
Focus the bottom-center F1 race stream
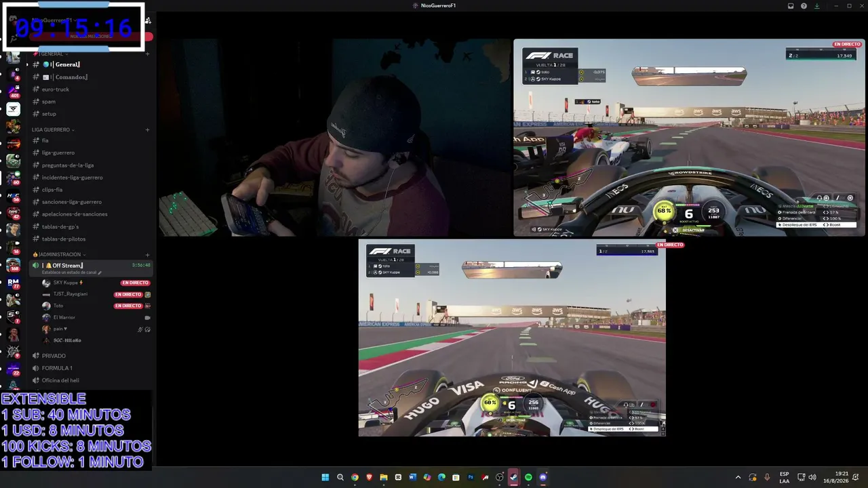coord(512,338)
